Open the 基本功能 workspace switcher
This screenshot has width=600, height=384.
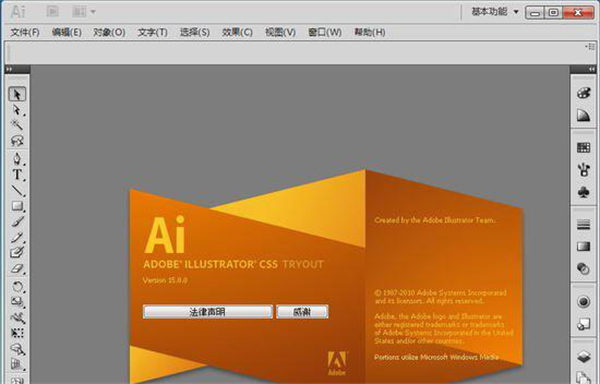[x=495, y=12]
